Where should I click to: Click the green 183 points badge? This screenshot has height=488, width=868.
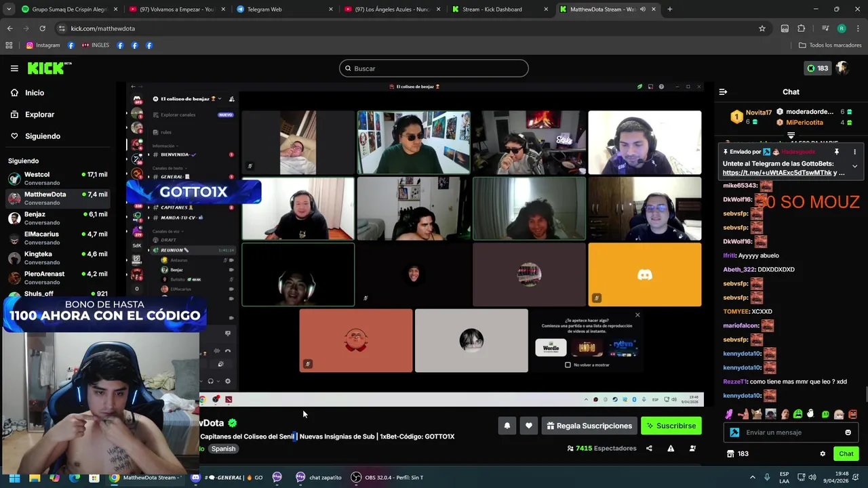[817, 68]
